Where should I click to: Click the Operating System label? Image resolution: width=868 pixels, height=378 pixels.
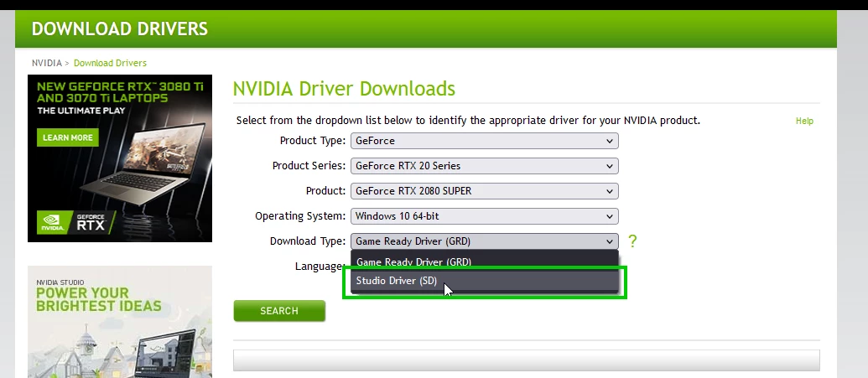pyautogui.click(x=300, y=216)
